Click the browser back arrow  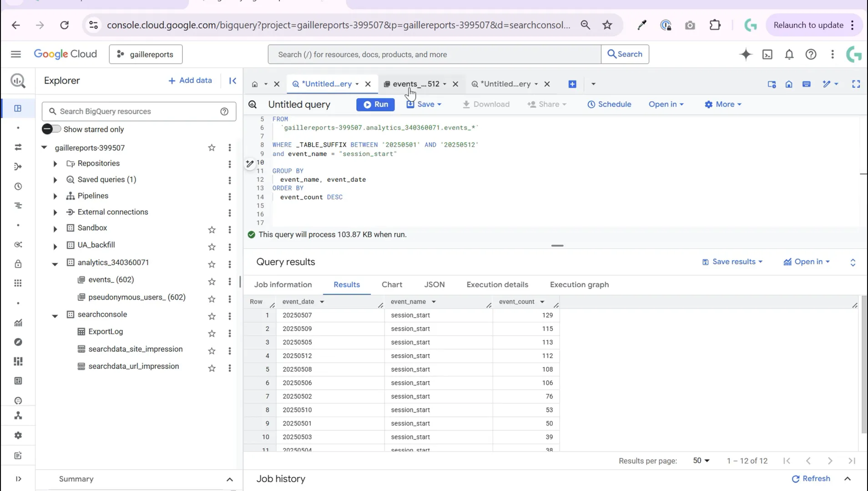pyautogui.click(x=16, y=25)
